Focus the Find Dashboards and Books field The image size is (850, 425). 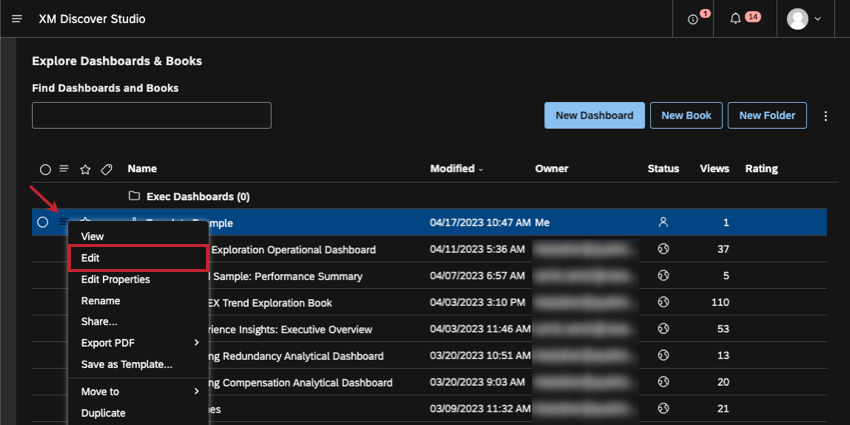click(x=152, y=115)
